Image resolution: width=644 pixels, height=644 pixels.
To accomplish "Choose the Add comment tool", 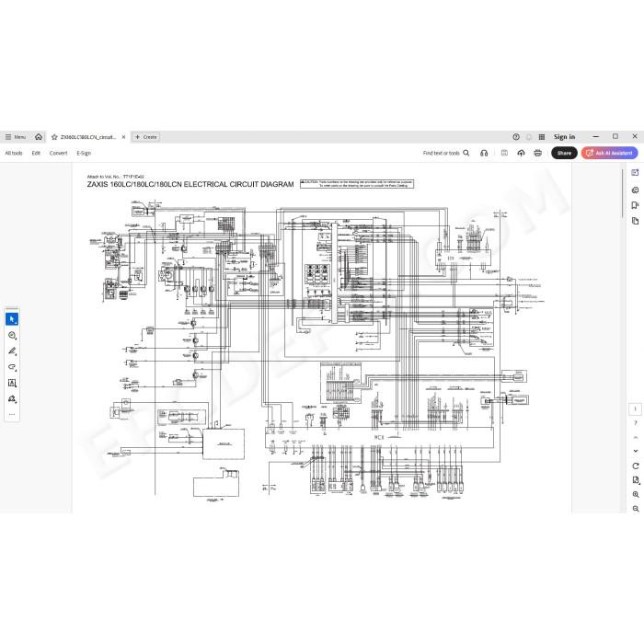I will point(12,335).
